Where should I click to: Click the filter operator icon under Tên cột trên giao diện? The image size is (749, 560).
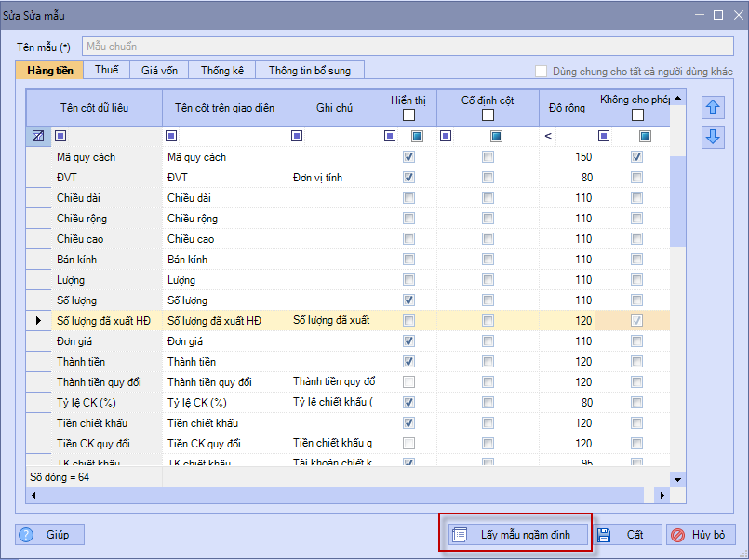point(171,136)
